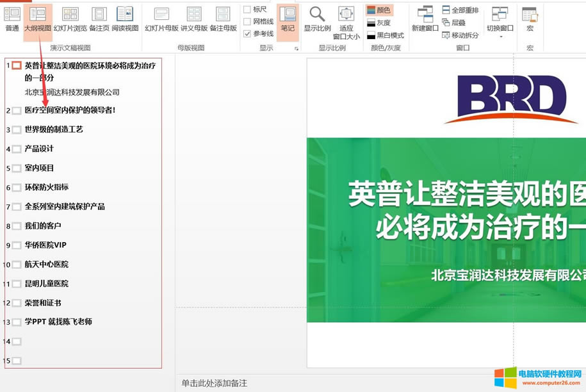Toggle the Notes pane (笔记)
This screenshot has height=392, width=586.
click(288, 22)
